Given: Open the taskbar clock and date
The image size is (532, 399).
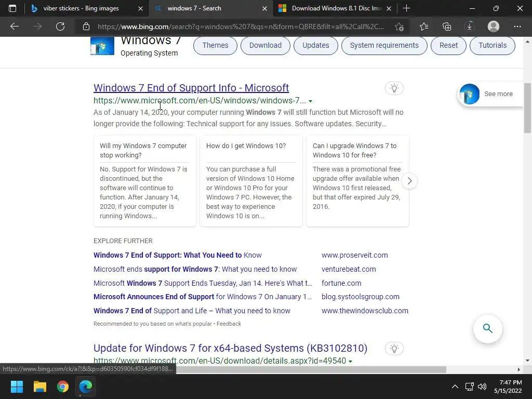Looking at the screenshot, I should coord(508,387).
